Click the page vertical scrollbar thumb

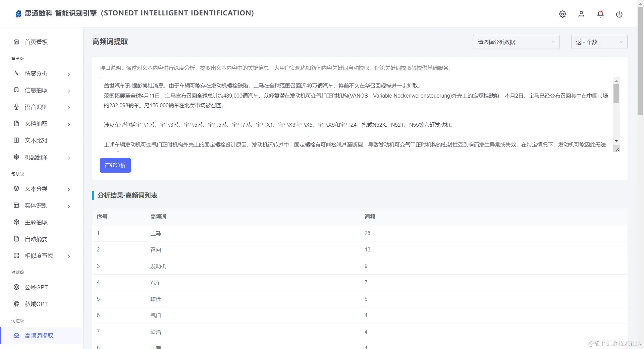coord(640,61)
